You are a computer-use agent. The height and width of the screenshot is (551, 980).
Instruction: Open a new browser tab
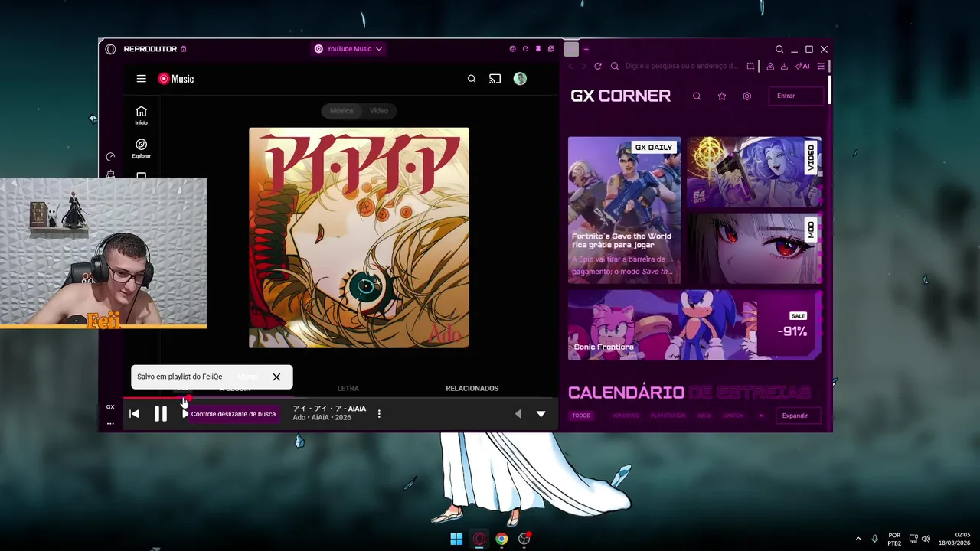[x=586, y=49]
